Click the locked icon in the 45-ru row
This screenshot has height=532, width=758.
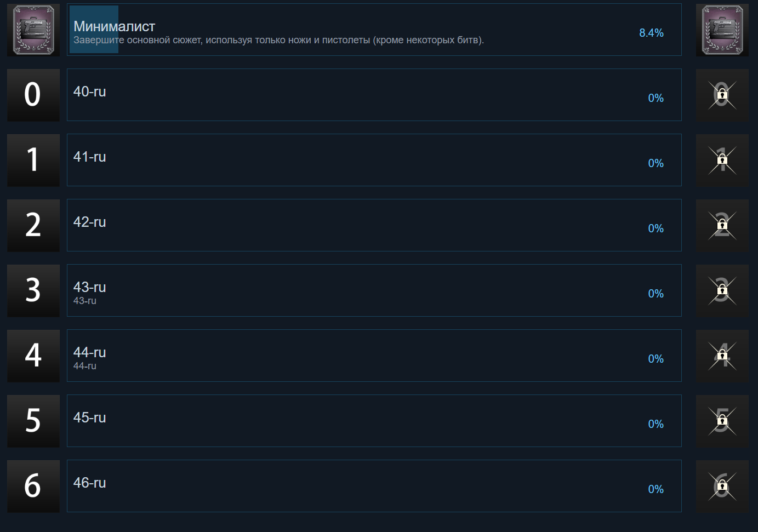(x=722, y=421)
